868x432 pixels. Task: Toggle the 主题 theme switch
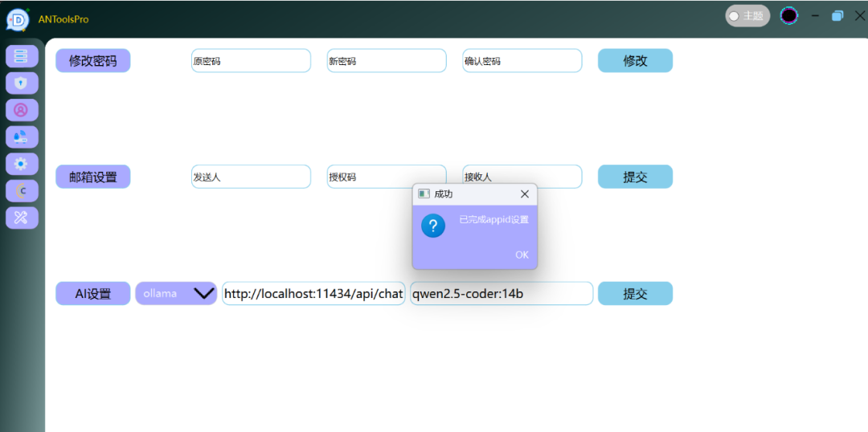pyautogui.click(x=747, y=16)
